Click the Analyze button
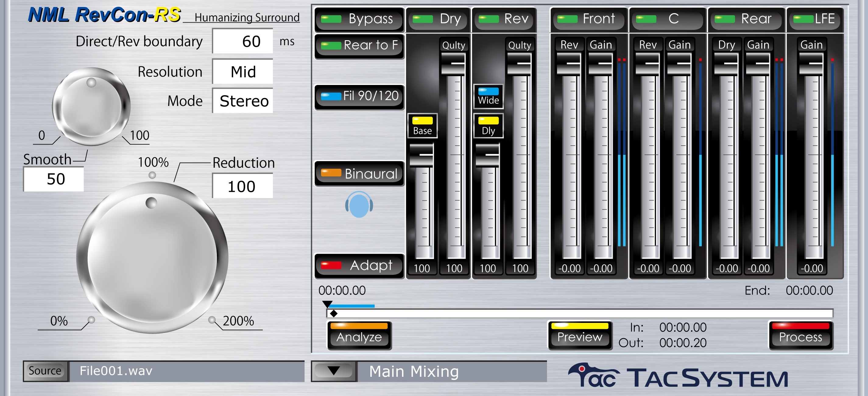Image resolution: width=868 pixels, height=396 pixels. coord(359,335)
